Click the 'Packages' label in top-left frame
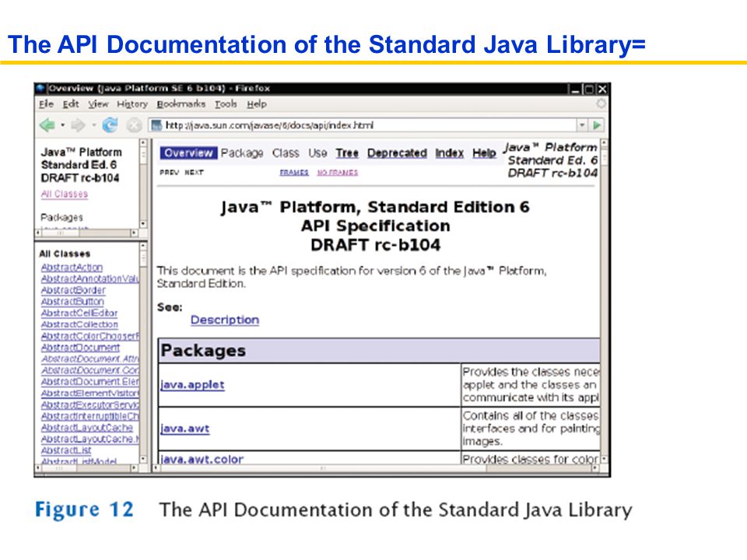Viewport: 747px width, 560px height. tap(61, 217)
